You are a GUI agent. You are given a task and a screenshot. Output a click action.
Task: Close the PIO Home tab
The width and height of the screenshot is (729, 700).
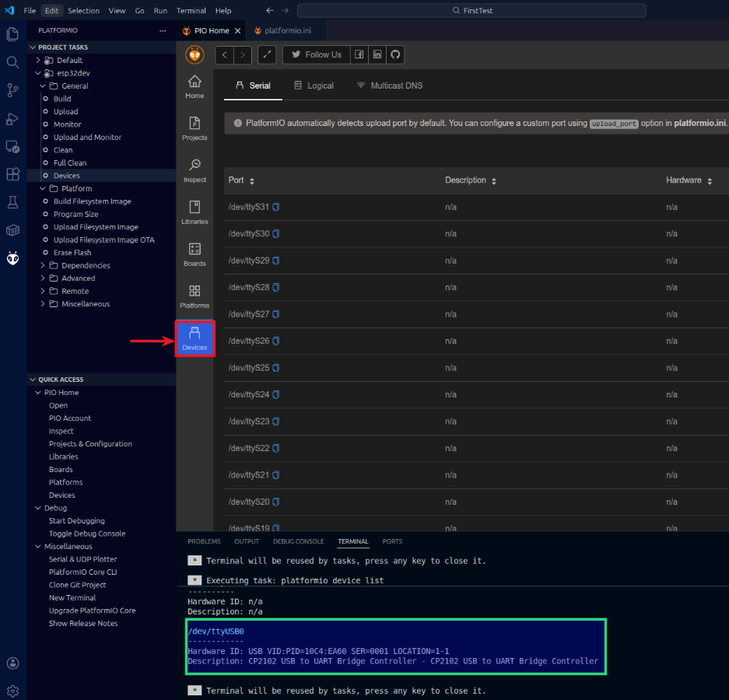pyautogui.click(x=237, y=30)
